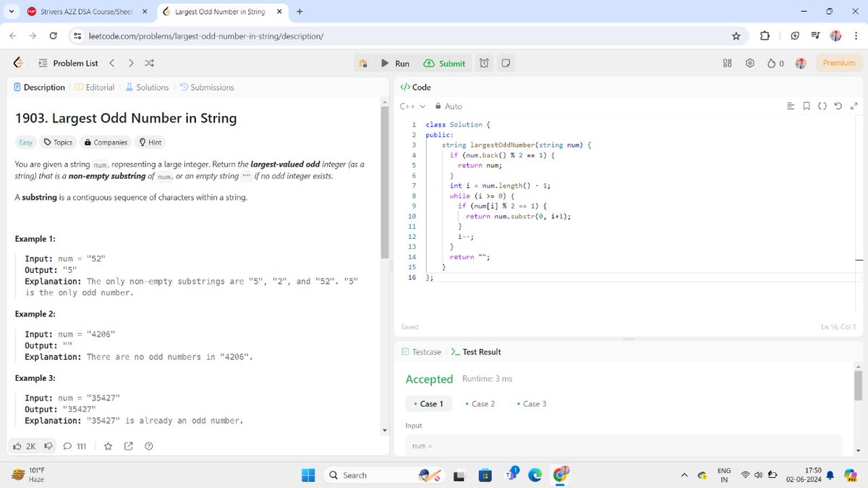Expand the code editor fullscreen

[x=854, y=106]
